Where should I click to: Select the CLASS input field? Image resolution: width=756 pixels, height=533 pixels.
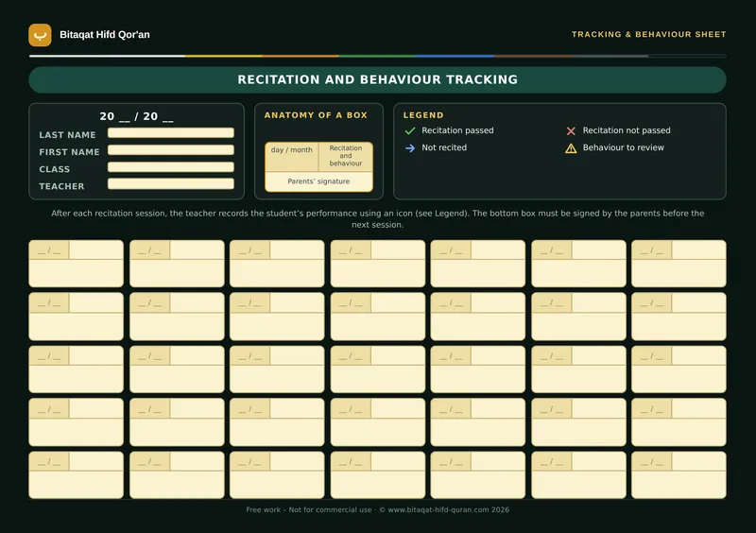tap(171, 167)
